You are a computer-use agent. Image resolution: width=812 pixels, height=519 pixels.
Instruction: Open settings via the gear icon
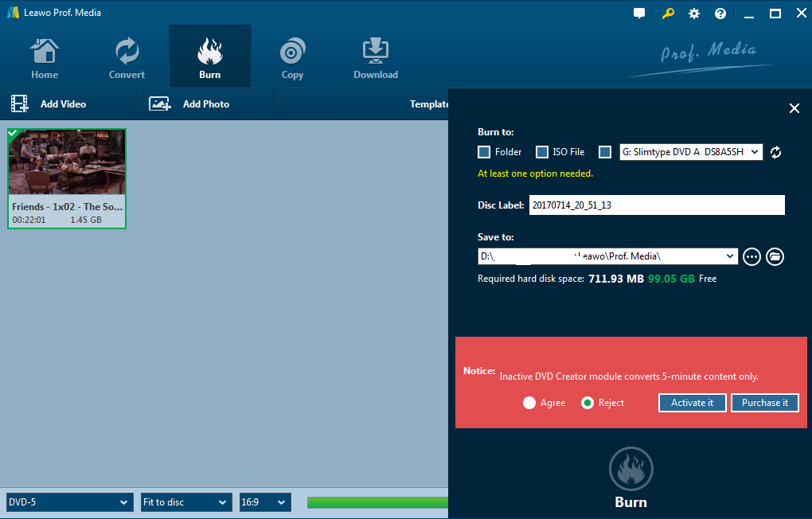coord(694,14)
